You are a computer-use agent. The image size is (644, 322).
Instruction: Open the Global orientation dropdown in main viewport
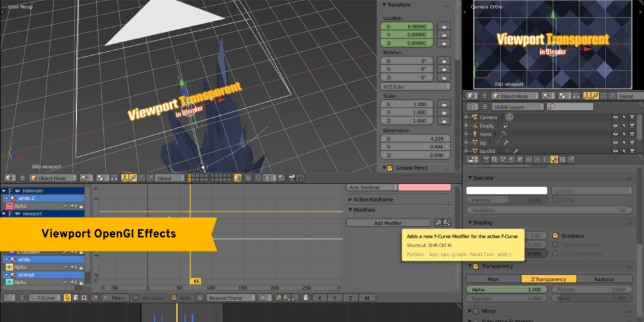(170, 178)
